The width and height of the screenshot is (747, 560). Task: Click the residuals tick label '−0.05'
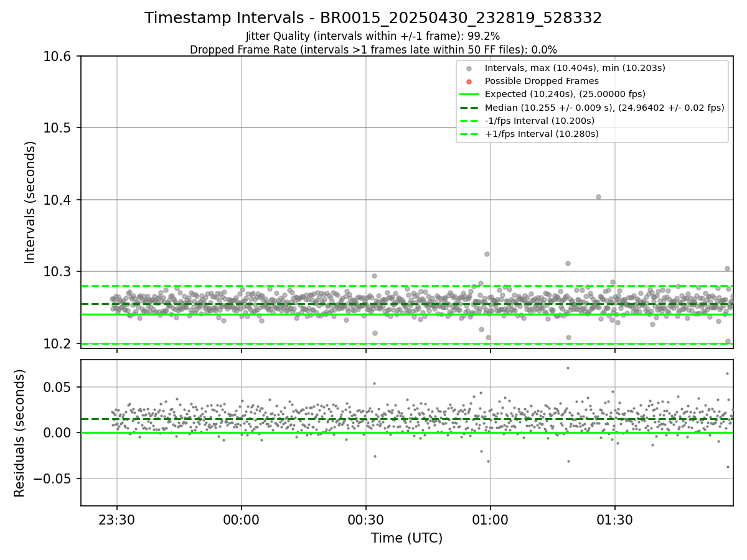pos(54,478)
